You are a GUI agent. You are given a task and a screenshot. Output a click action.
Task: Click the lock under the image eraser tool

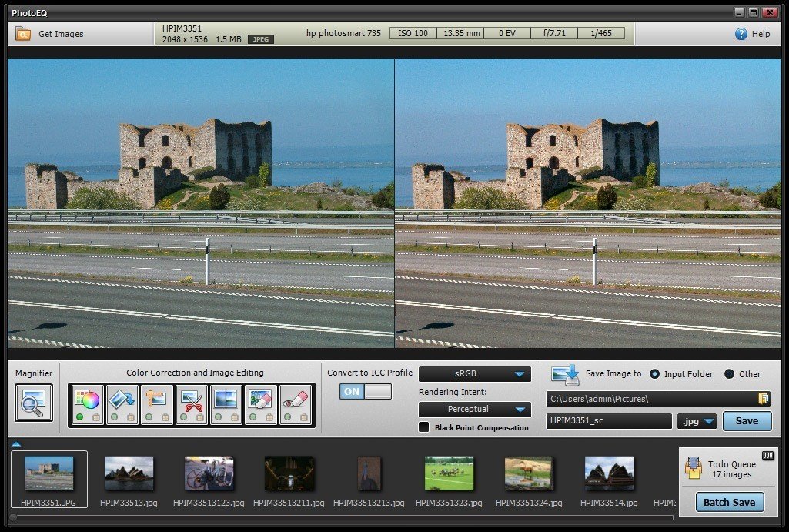coord(269,417)
